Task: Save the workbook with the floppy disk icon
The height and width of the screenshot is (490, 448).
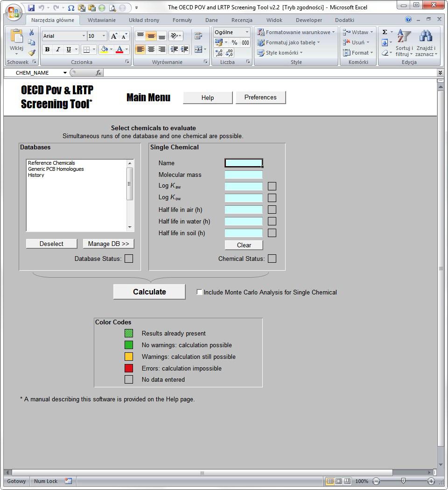Action: (31, 7)
